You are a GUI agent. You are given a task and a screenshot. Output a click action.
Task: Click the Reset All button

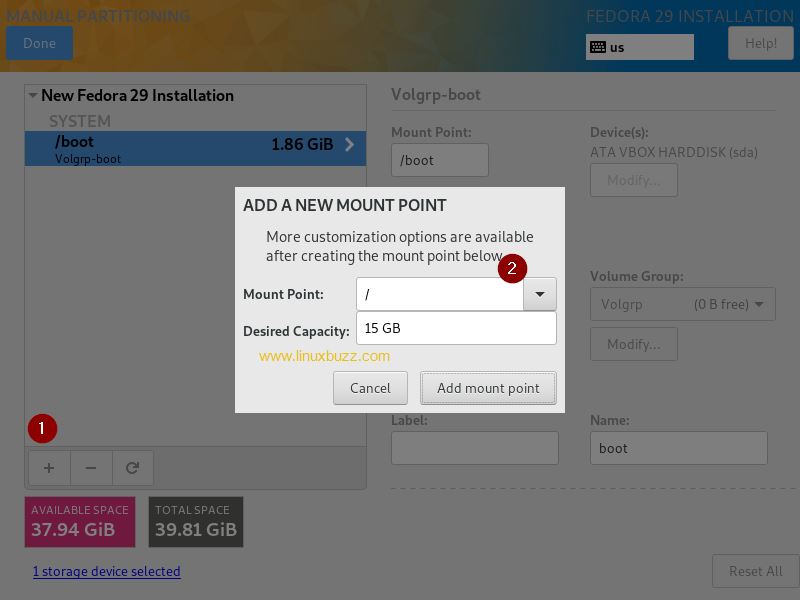click(755, 571)
